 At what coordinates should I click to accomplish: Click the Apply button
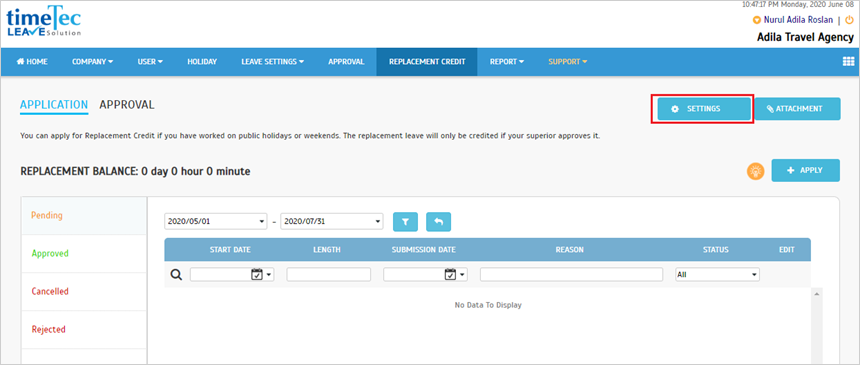[805, 170]
